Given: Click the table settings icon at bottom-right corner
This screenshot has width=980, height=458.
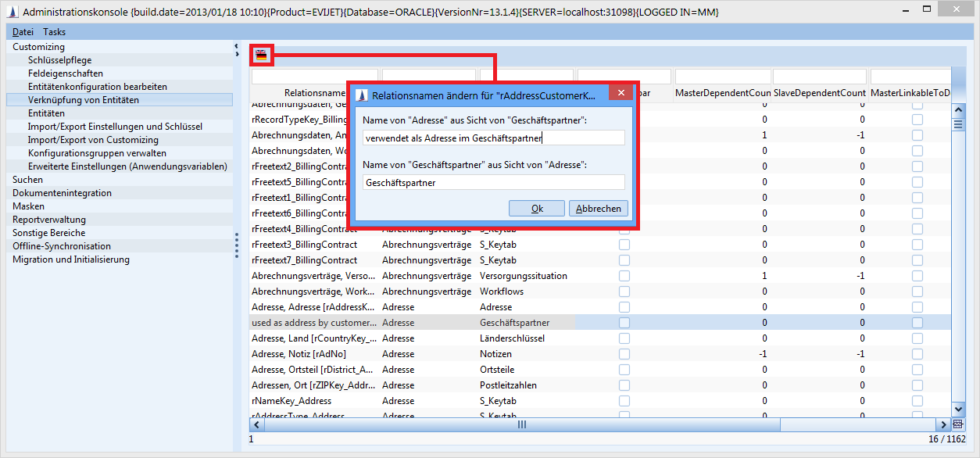Looking at the screenshot, I should tap(958, 424).
